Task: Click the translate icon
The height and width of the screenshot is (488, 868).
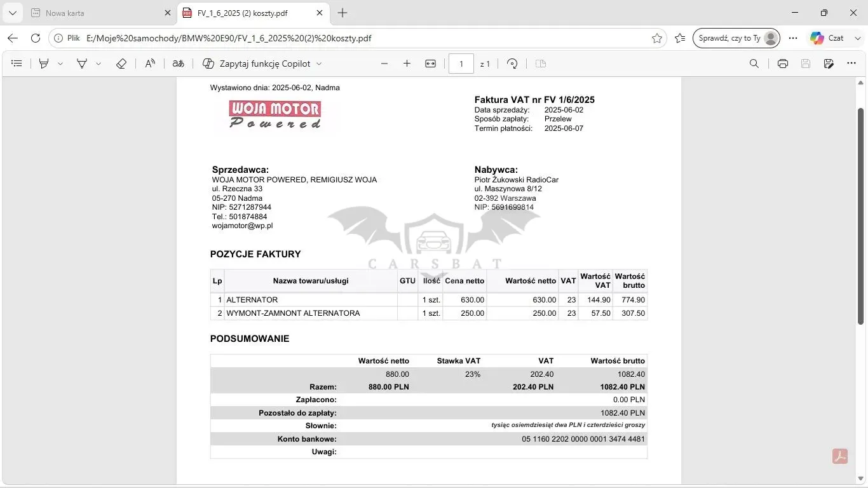Action: click(179, 64)
